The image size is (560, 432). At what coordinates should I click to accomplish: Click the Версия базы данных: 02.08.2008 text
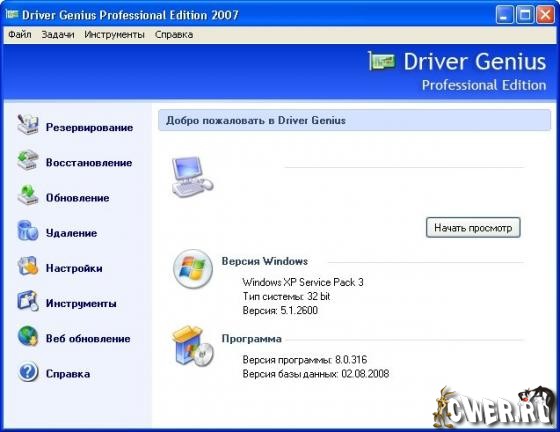point(316,374)
